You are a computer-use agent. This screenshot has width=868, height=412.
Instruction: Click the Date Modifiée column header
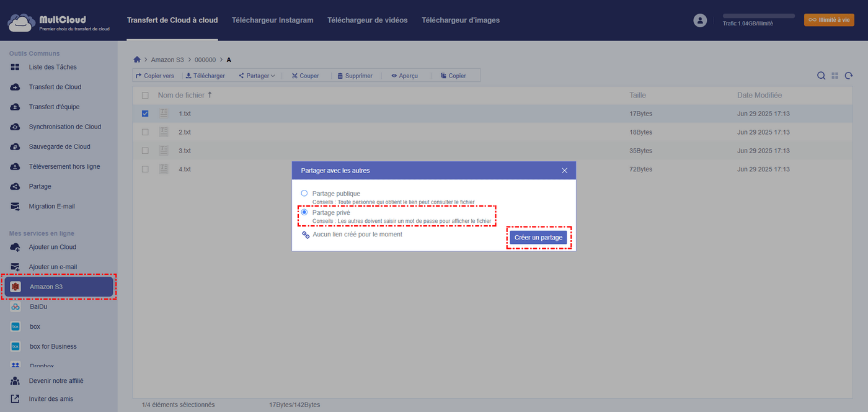[759, 95]
